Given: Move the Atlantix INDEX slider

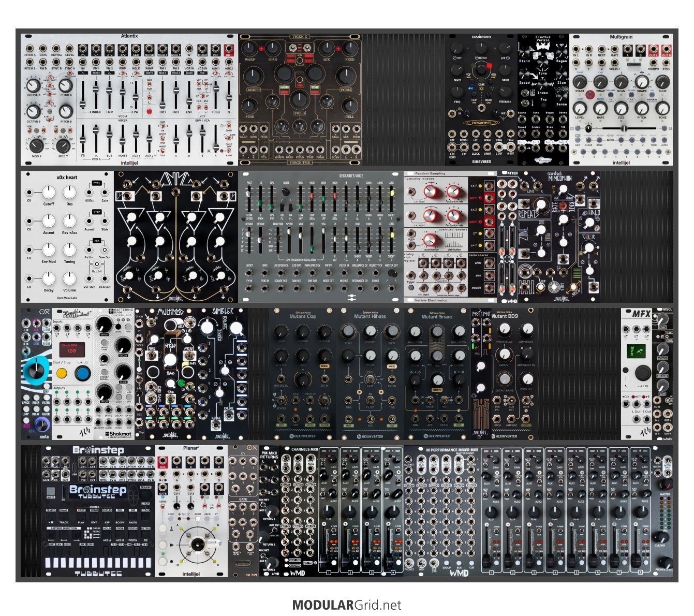Looking at the screenshot, I should click(96, 95).
